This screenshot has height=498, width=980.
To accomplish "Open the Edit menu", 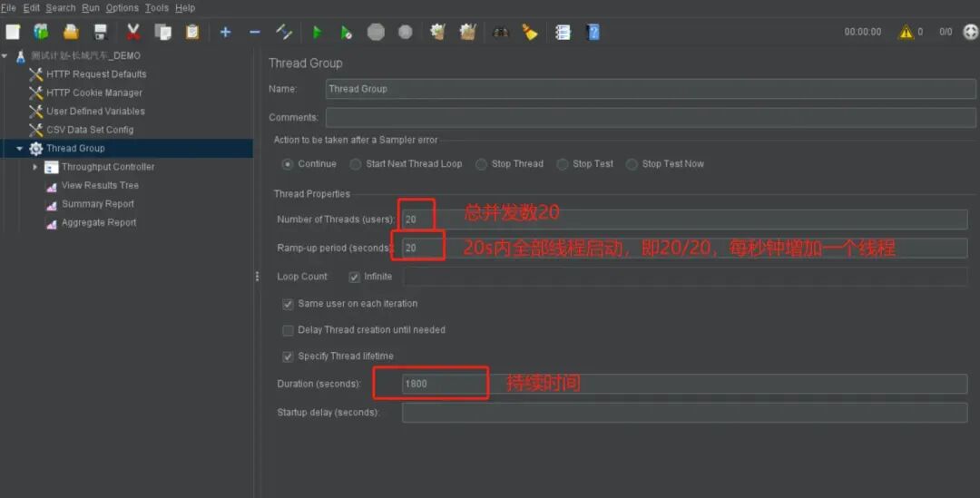I will pos(31,8).
